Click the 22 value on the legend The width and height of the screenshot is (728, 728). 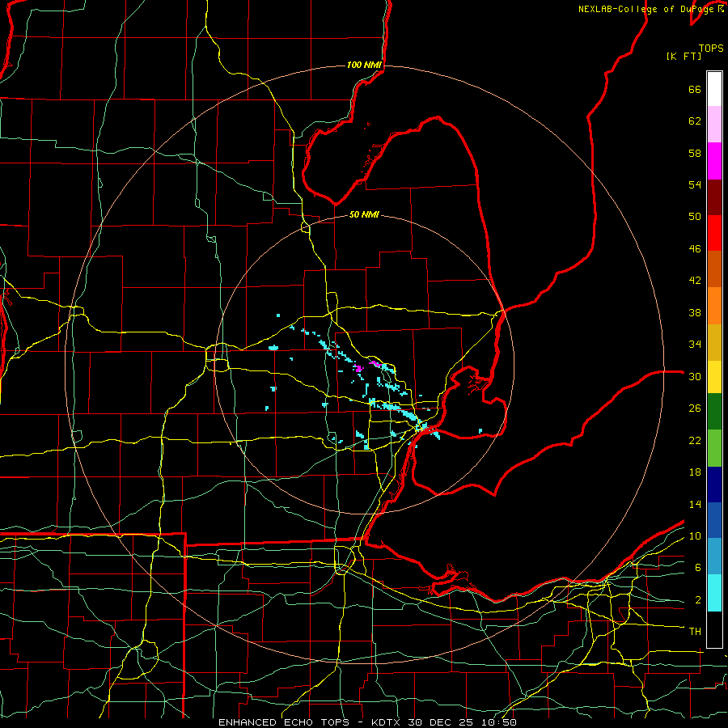pos(695,440)
